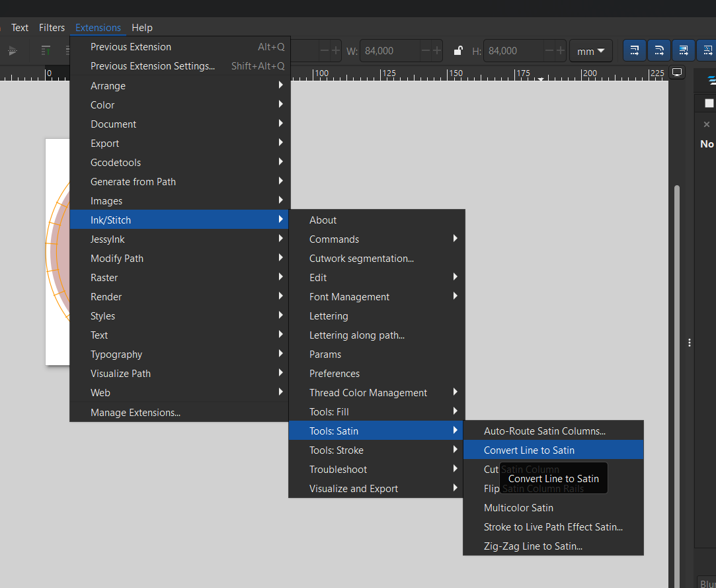Viewport: 716px width, 588px height.
Task: Open the Raster extensions submenu
Action: 180,278
